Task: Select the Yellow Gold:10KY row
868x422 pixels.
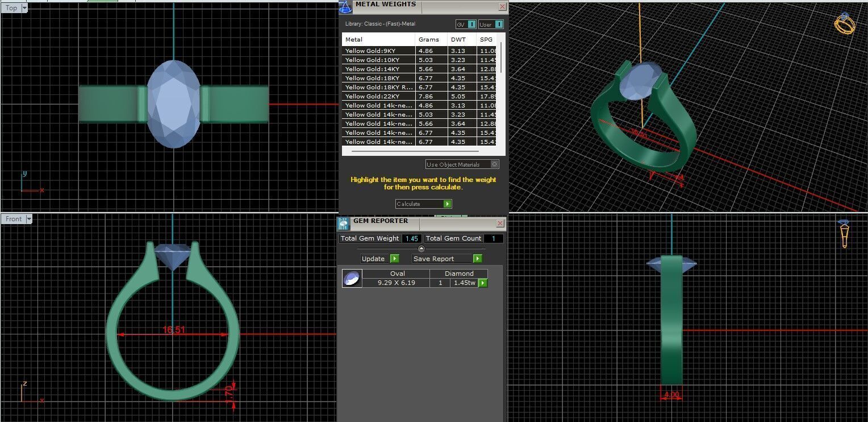Action: coord(420,60)
